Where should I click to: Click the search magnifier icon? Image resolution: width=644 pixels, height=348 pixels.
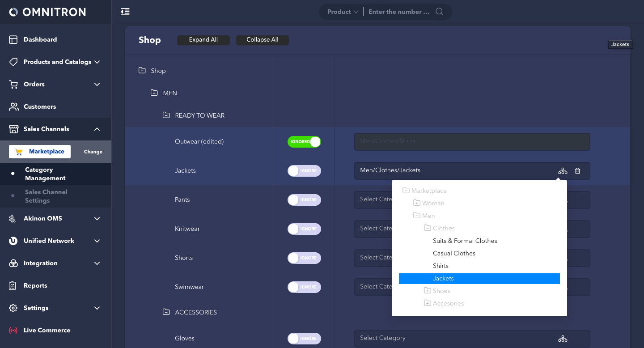439,12
